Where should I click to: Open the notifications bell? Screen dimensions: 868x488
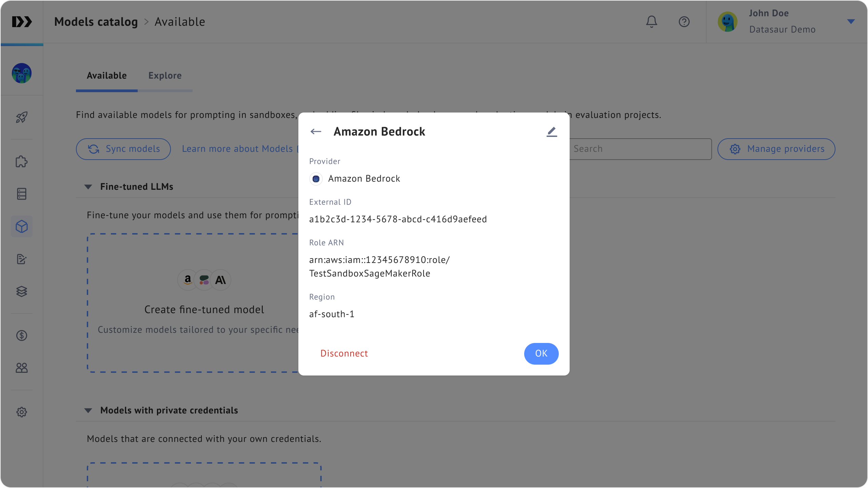point(651,22)
